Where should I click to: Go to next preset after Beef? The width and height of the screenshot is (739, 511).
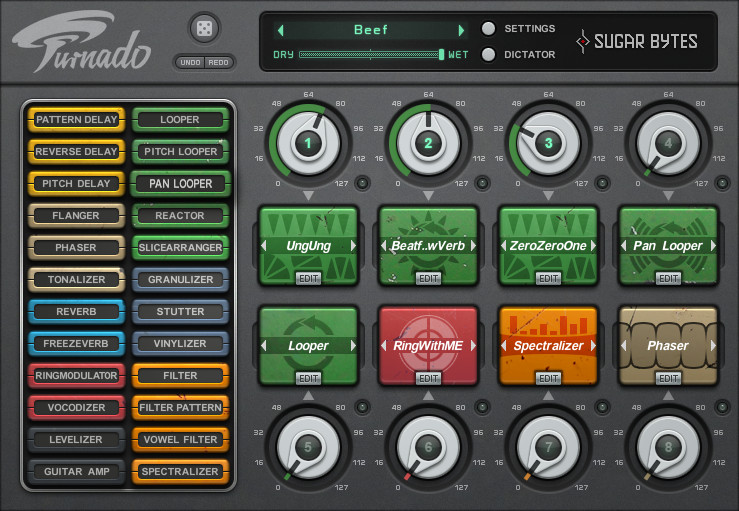(461, 31)
